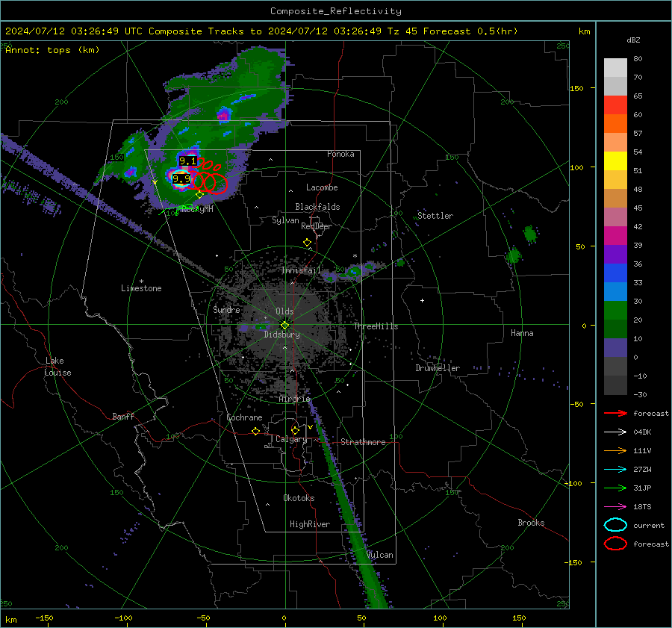
Task: Click the yellow diamond marker above RockyMH
Action: click(199, 195)
